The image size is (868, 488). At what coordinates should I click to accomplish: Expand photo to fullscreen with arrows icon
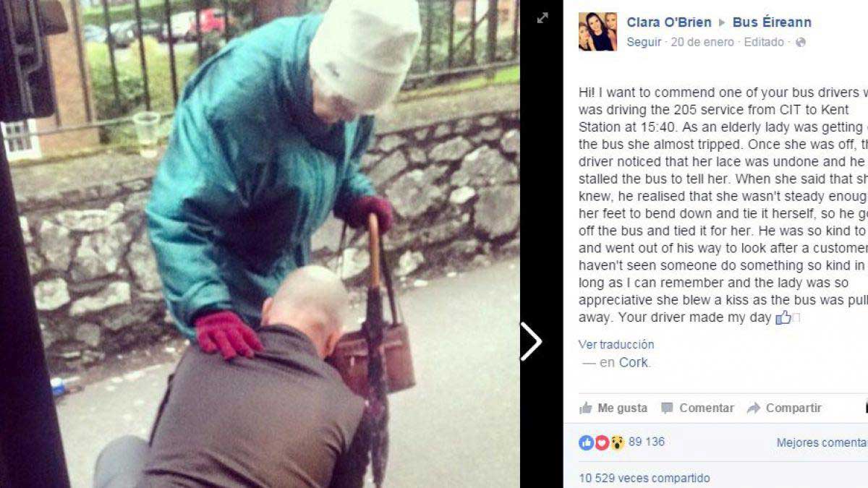point(542,18)
